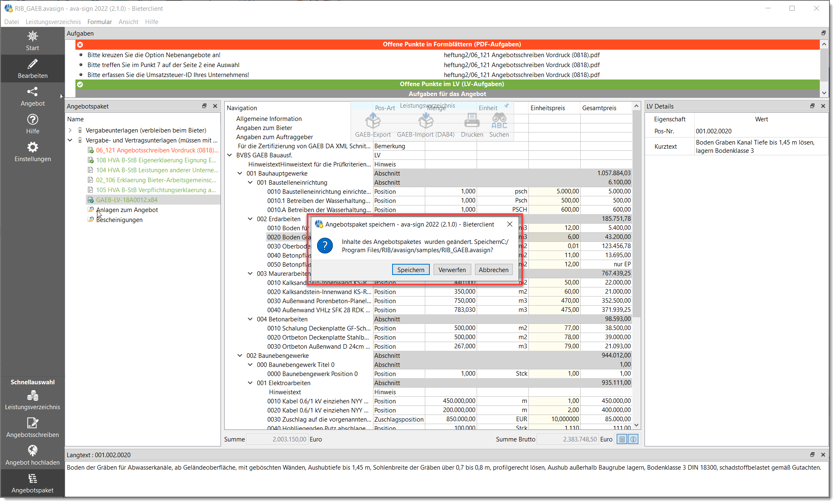Open the Hilfe menu
Screen dimensions: 836x504
pyautogui.click(x=152, y=22)
